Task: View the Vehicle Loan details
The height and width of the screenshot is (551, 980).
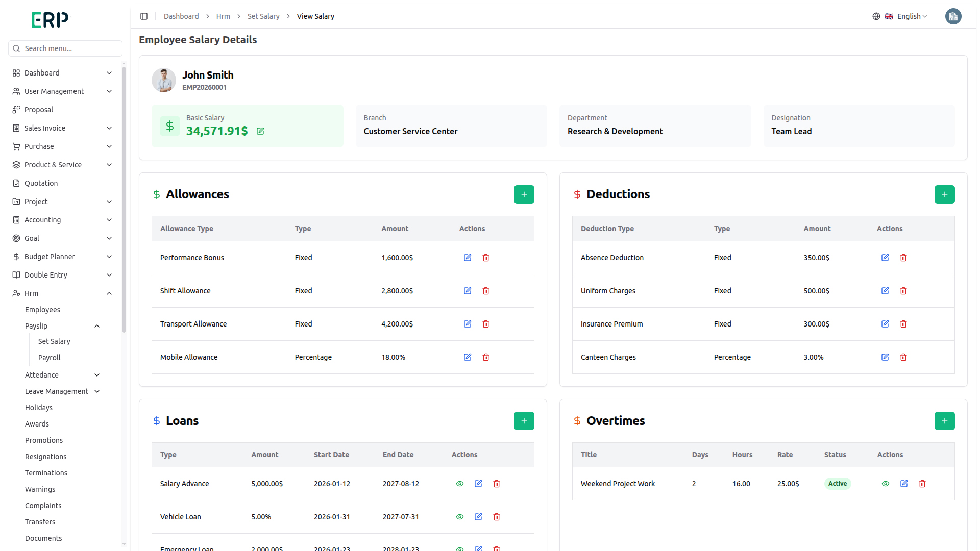Action: point(460,517)
